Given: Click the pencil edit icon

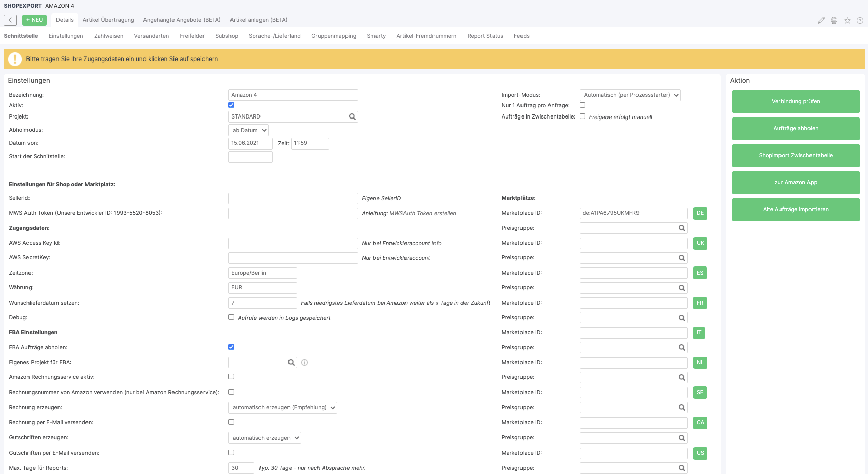Looking at the screenshot, I should point(821,21).
